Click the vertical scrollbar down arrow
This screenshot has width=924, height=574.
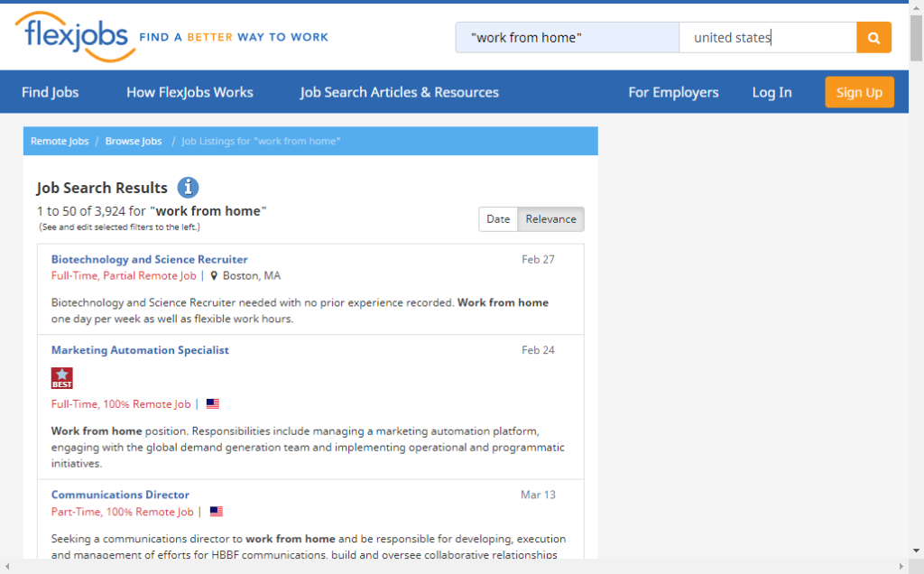coord(916,551)
